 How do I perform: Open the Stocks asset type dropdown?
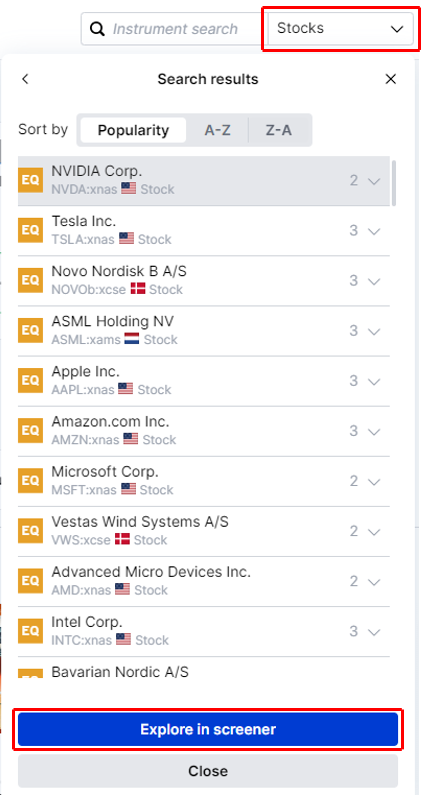click(340, 29)
